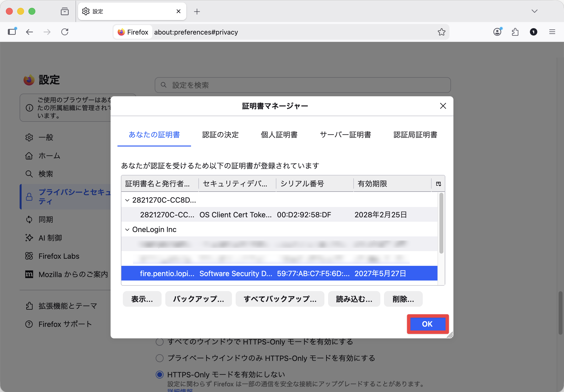Click the dialog resize grip corner
The width and height of the screenshot is (564, 392).
tap(450, 335)
